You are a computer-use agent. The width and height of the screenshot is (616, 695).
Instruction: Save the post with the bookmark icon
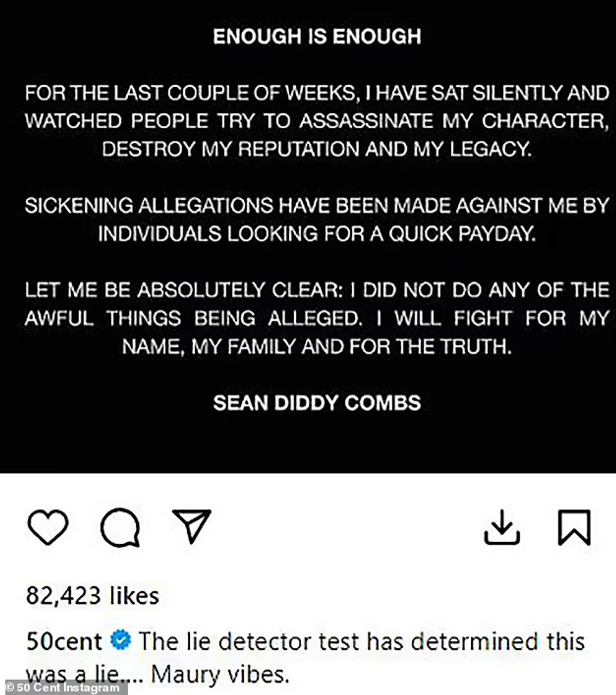pyautogui.click(x=575, y=527)
